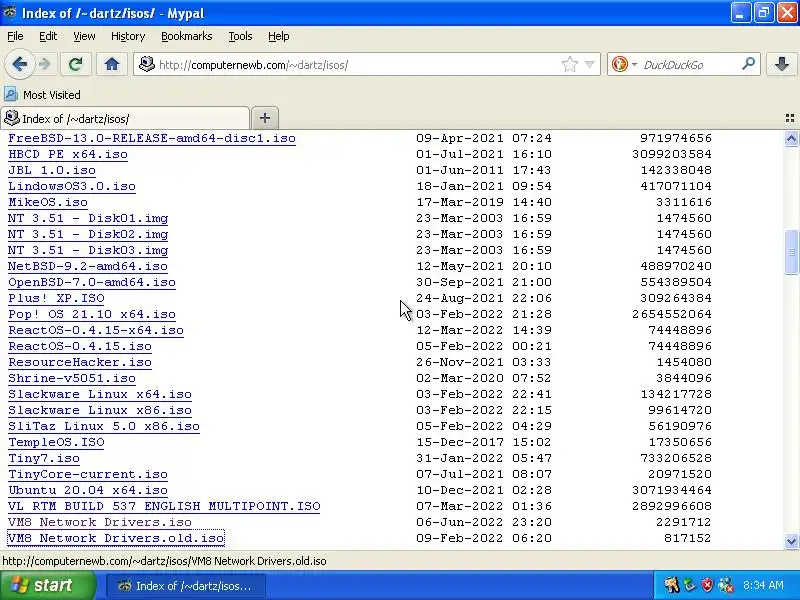Open the Most Visited bookmarks folder
800x600 pixels.
pyautogui.click(x=42, y=95)
